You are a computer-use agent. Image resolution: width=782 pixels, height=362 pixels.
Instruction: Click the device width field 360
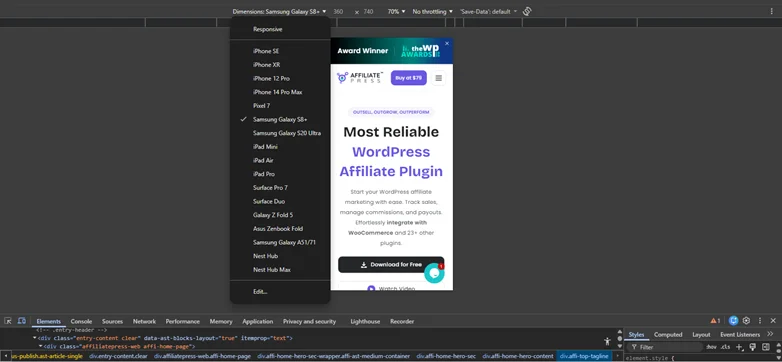[x=338, y=11]
